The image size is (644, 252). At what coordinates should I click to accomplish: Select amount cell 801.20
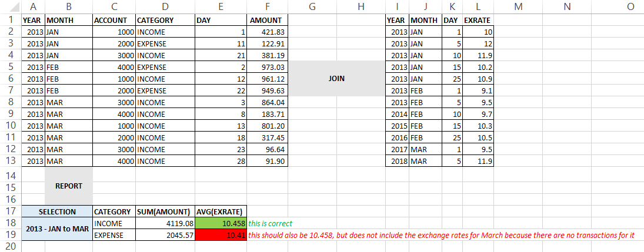(268, 126)
